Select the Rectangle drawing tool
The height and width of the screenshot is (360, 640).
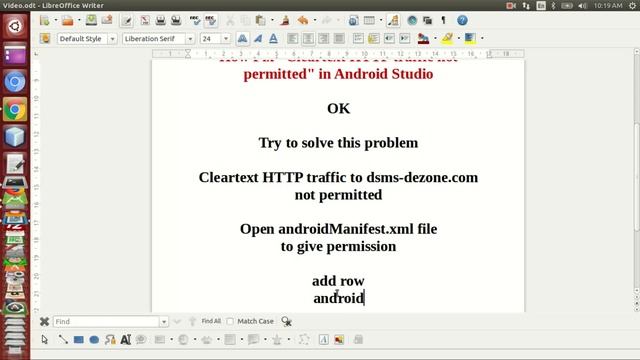tap(78, 340)
